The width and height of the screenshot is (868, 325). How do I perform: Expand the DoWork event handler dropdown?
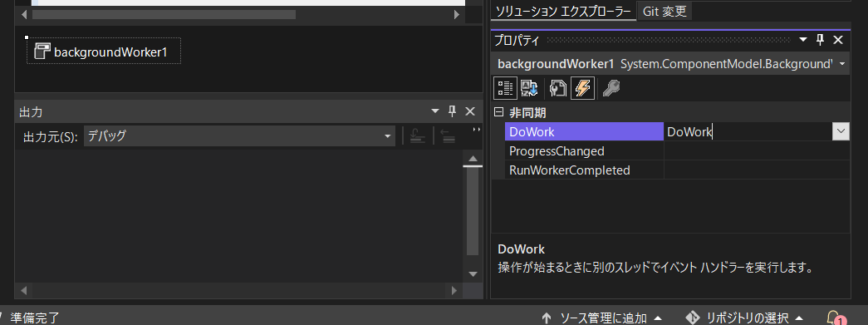click(x=841, y=132)
